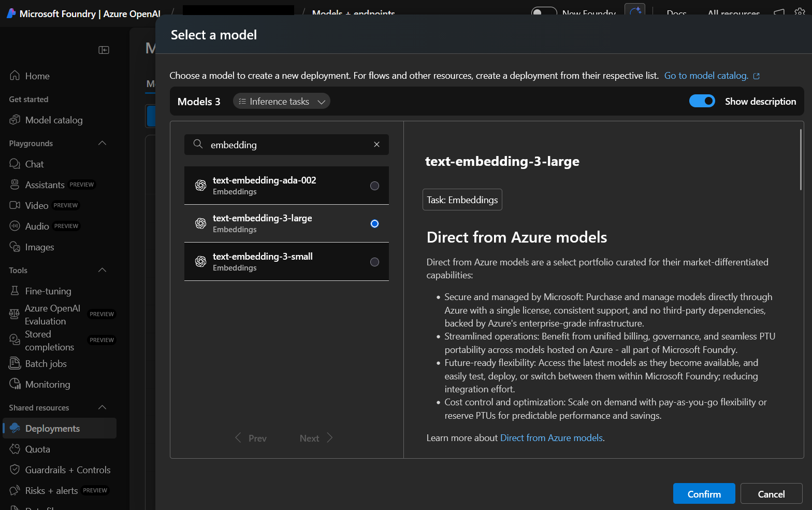The width and height of the screenshot is (812, 510).
Task: Confirm the selected model
Action: (x=704, y=493)
